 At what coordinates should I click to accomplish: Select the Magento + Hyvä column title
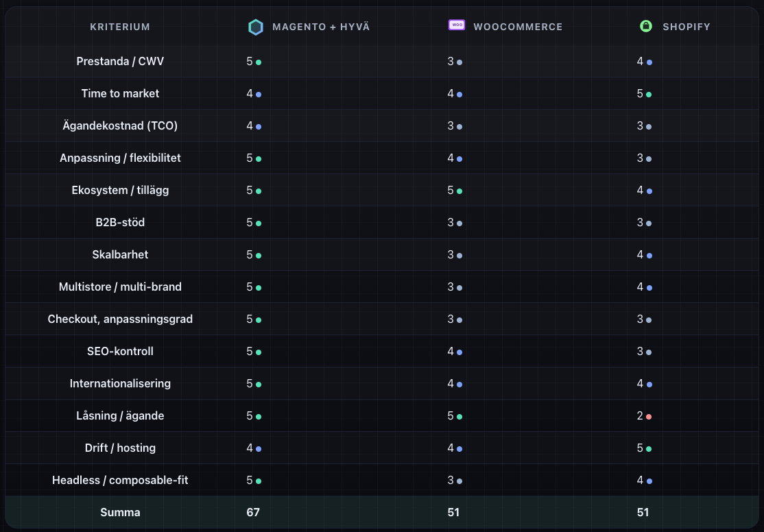[x=321, y=27]
